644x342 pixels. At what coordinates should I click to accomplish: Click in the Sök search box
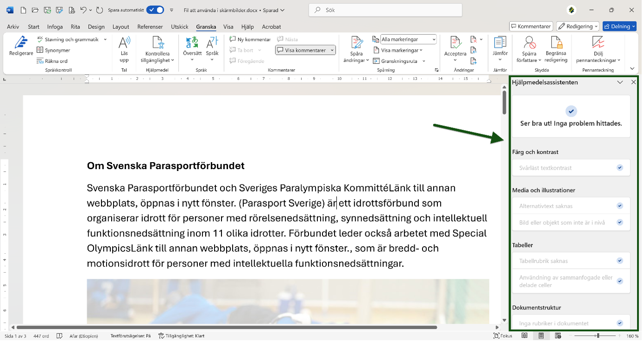385,10
